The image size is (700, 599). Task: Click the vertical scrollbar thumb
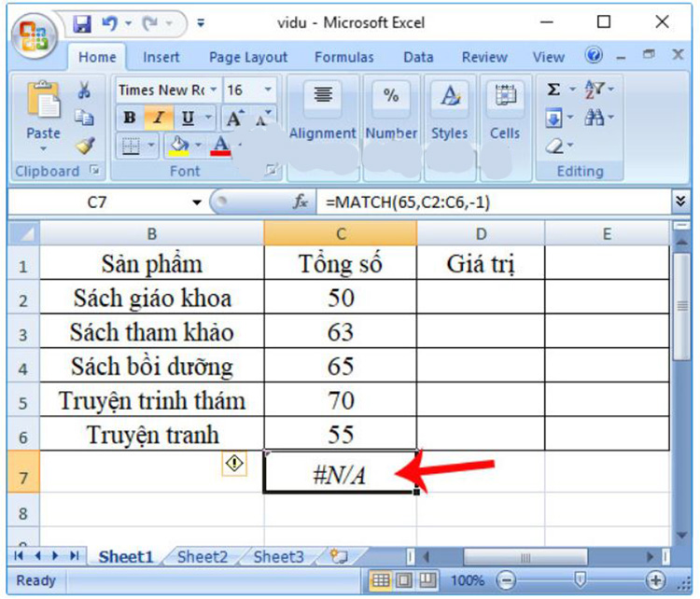coord(681,306)
